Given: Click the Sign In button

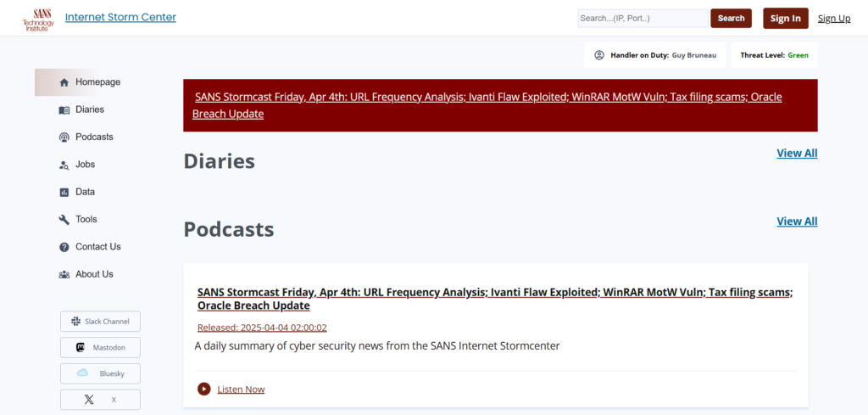Looking at the screenshot, I should (785, 19).
